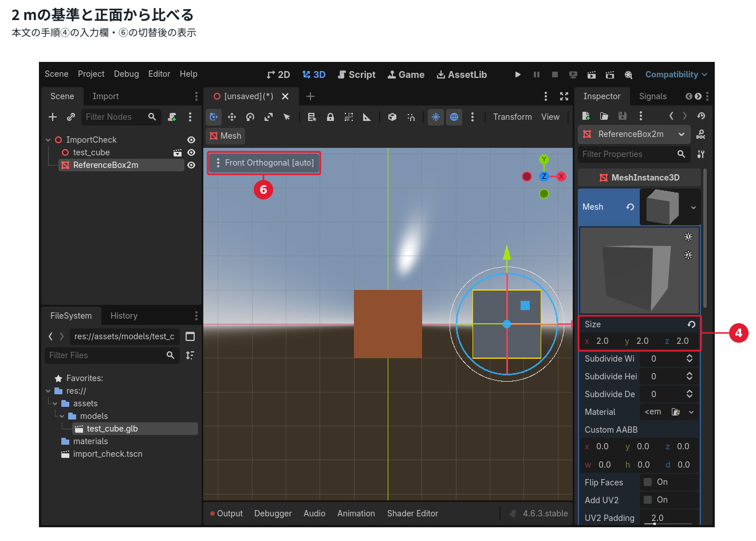756x541 pixels.
Task: Toggle the preview environment globe button
Action: click(454, 117)
